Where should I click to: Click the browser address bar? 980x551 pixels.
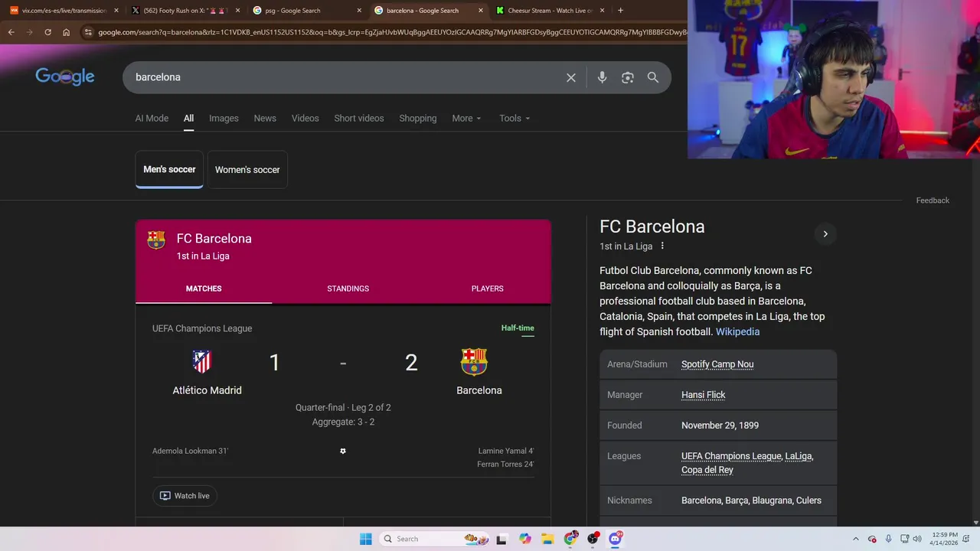point(390,32)
